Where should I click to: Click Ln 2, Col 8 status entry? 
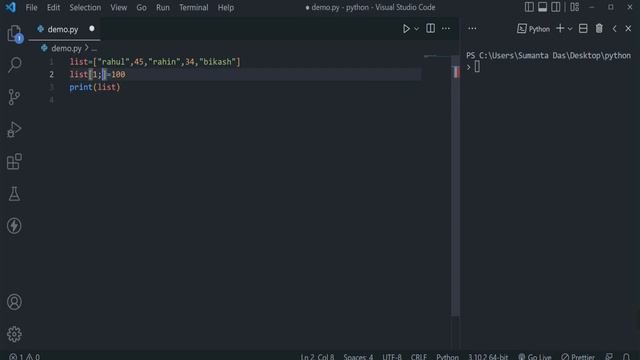317,356
